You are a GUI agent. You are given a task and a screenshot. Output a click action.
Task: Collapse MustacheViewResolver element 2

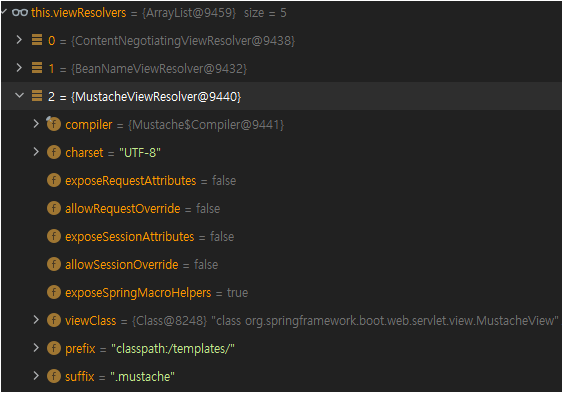tap(19, 95)
